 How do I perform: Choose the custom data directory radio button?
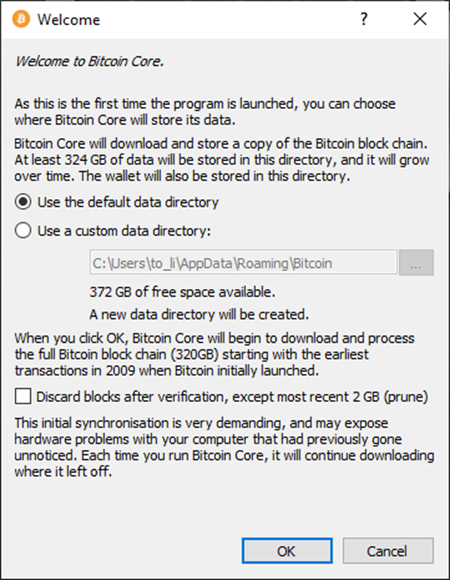(23, 230)
